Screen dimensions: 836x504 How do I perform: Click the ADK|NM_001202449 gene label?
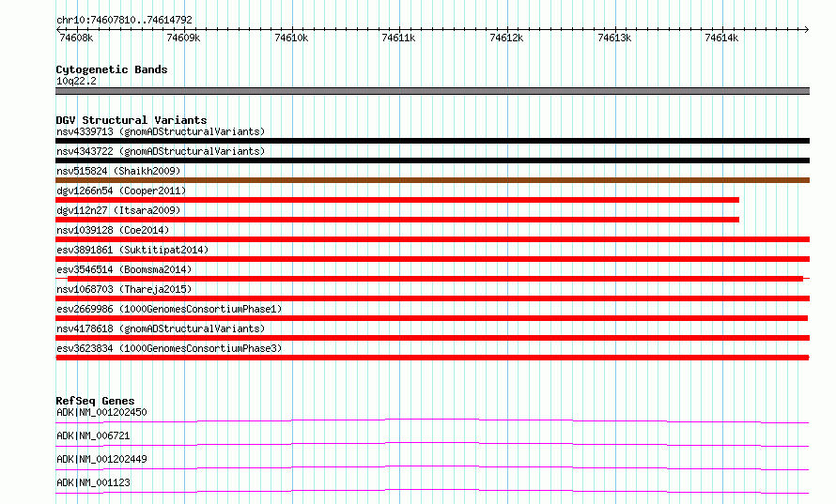[x=101, y=459]
